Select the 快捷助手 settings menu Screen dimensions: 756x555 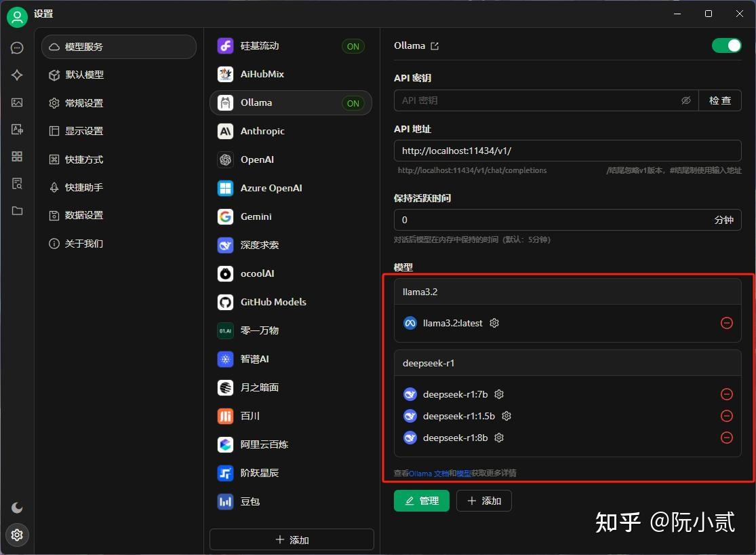tap(119, 187)
